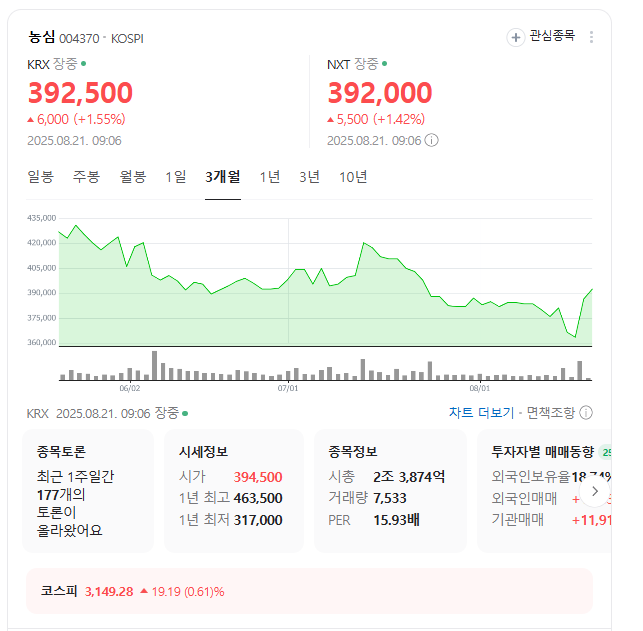
Task: Show the 1일 chart period
Action: coord(176,177)
